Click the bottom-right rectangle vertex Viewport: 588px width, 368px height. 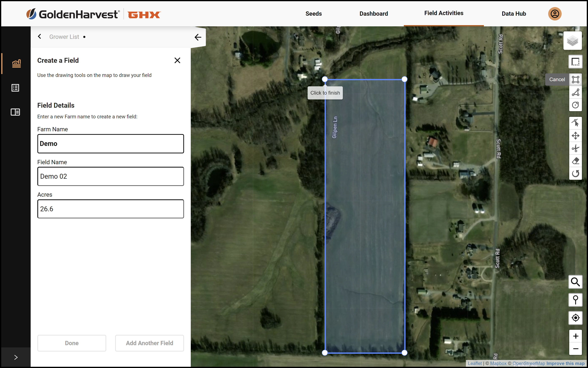[404, 353]
